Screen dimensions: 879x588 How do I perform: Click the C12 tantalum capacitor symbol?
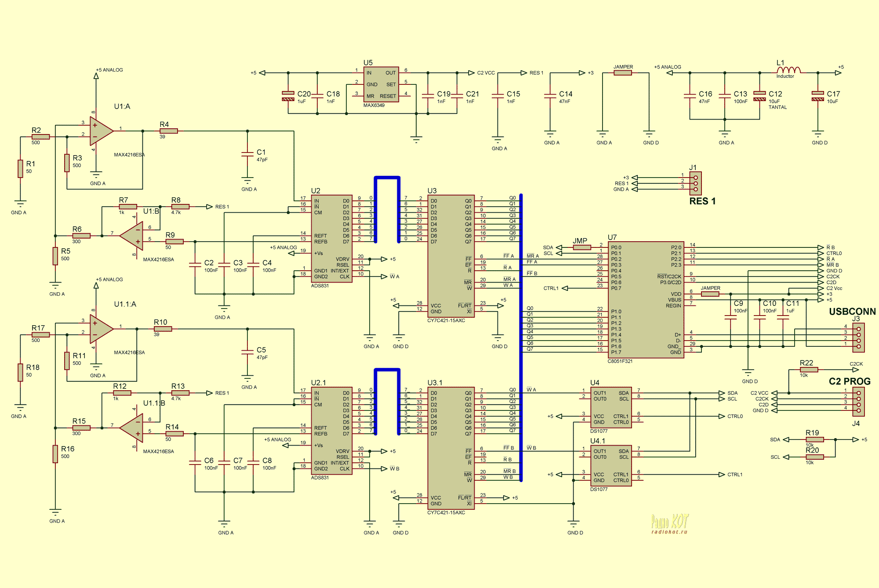click(x=759, y=96)
